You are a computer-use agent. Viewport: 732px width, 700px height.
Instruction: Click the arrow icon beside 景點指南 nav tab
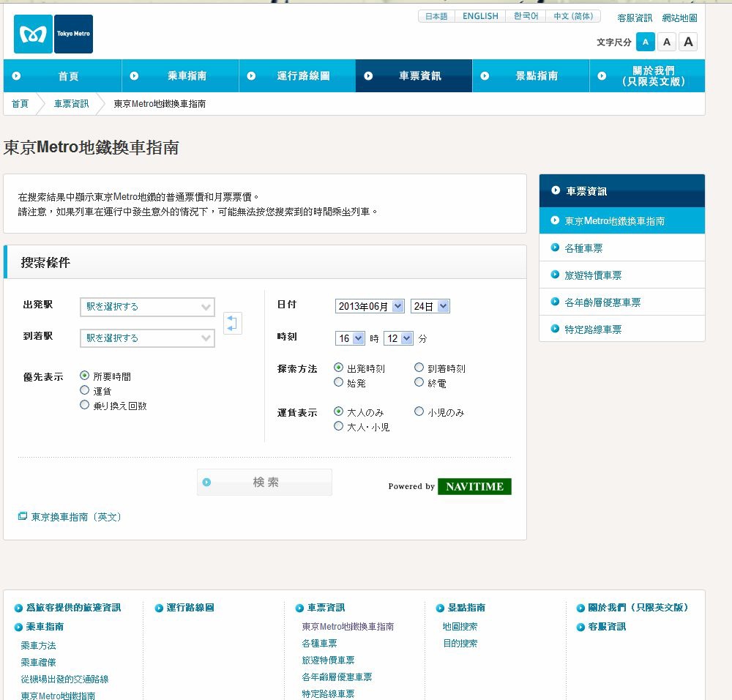pos(485,75)
